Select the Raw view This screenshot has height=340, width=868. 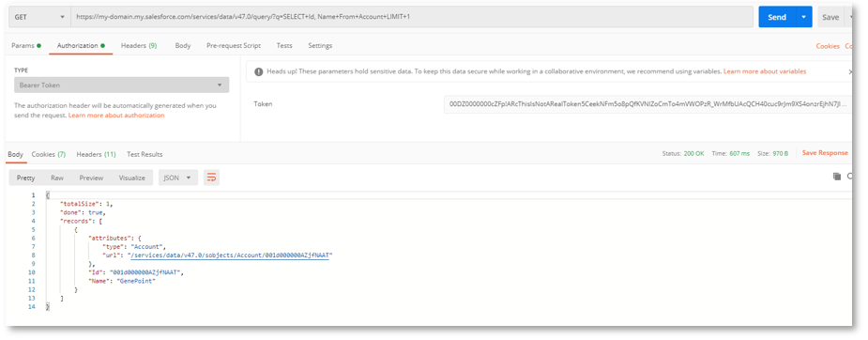click(57, 178)
